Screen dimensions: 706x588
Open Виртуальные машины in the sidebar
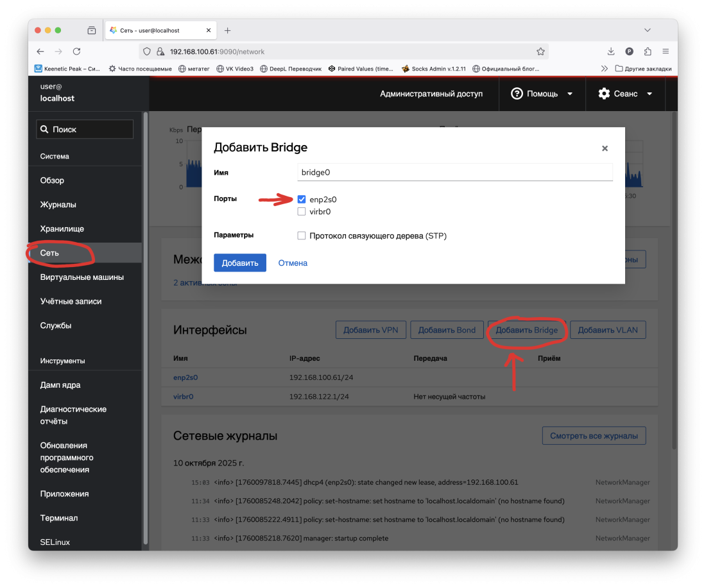(82, 277)
